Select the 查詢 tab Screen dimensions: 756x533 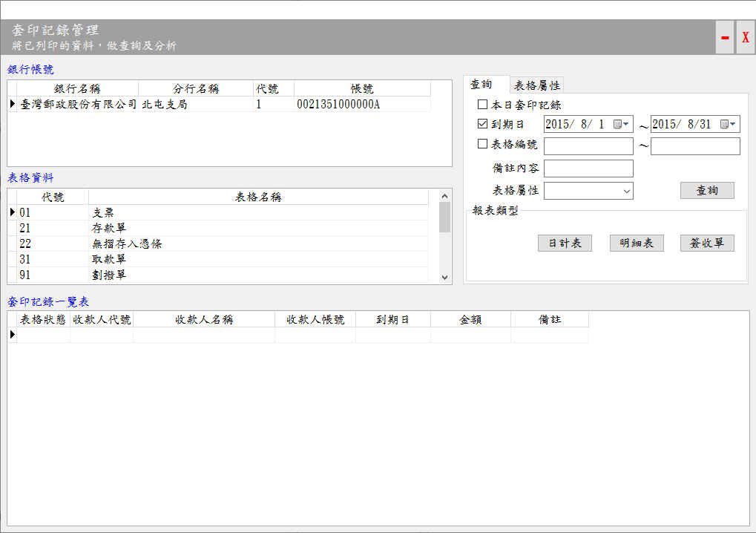[x=481, y=85]
